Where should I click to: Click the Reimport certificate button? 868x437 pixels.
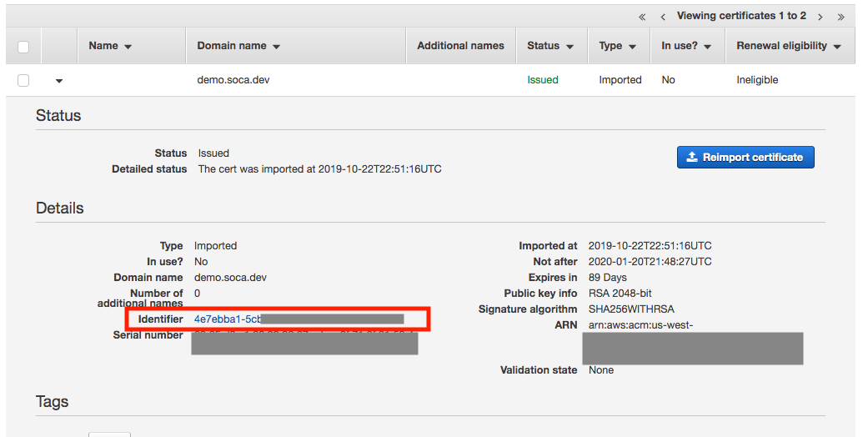click(745, 157)
